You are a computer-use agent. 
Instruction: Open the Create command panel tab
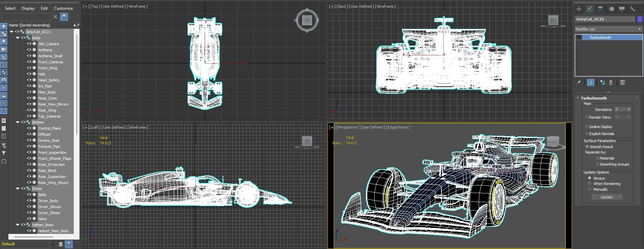579,9
